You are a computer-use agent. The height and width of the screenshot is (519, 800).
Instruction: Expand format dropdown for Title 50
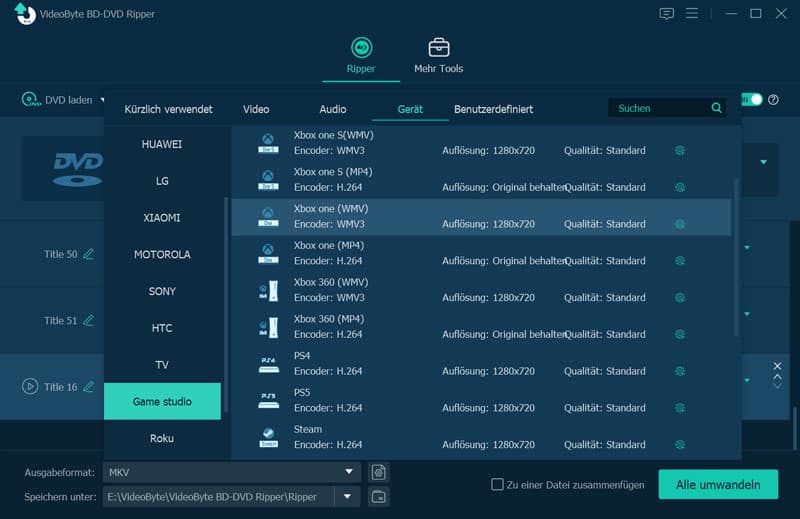click(747, 248)
